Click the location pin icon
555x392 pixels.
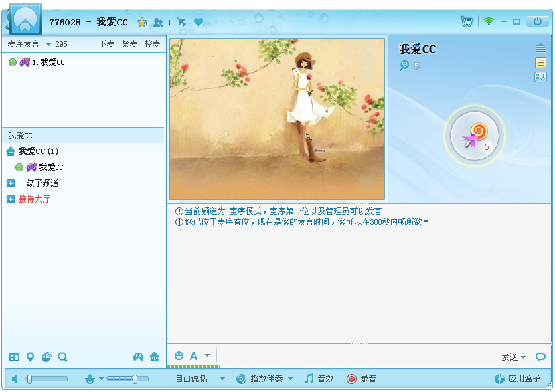[30, 357]
